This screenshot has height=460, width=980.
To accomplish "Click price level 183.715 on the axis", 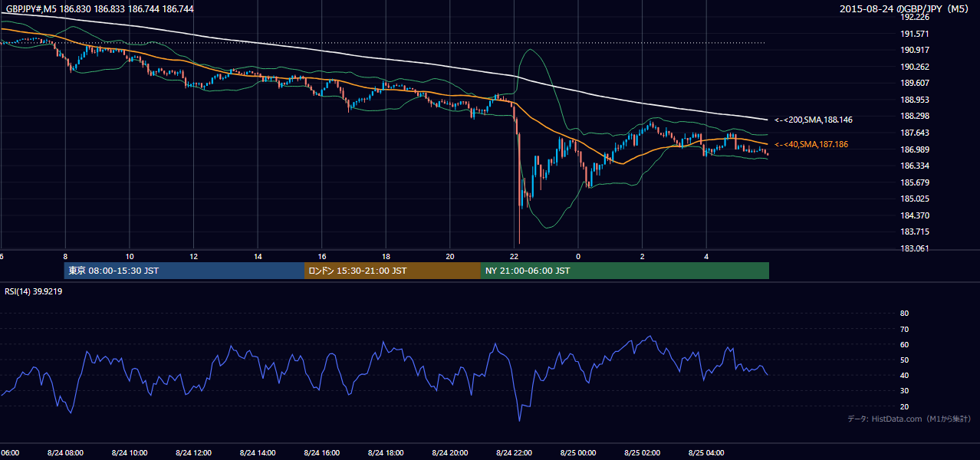I will [x=914, y=232].
